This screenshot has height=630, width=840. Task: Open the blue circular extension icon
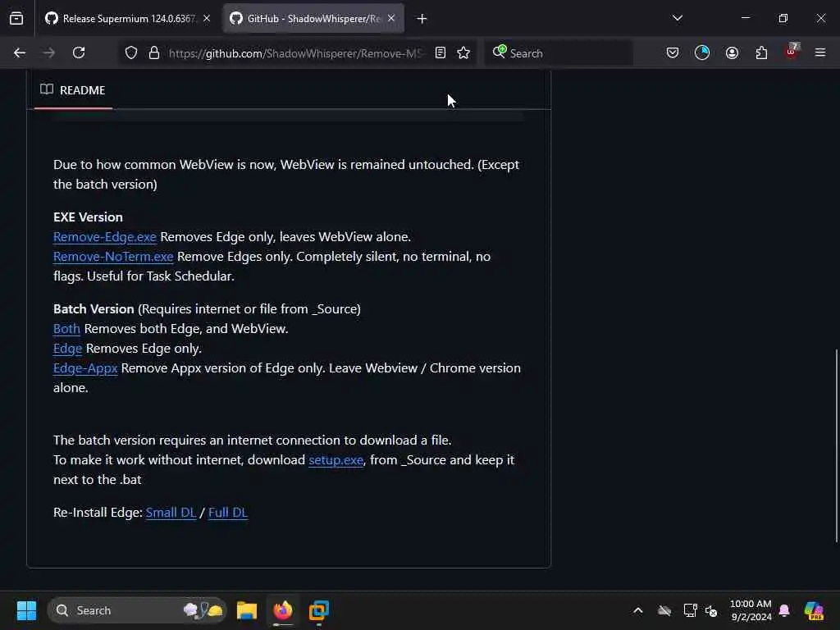(702, 53)
